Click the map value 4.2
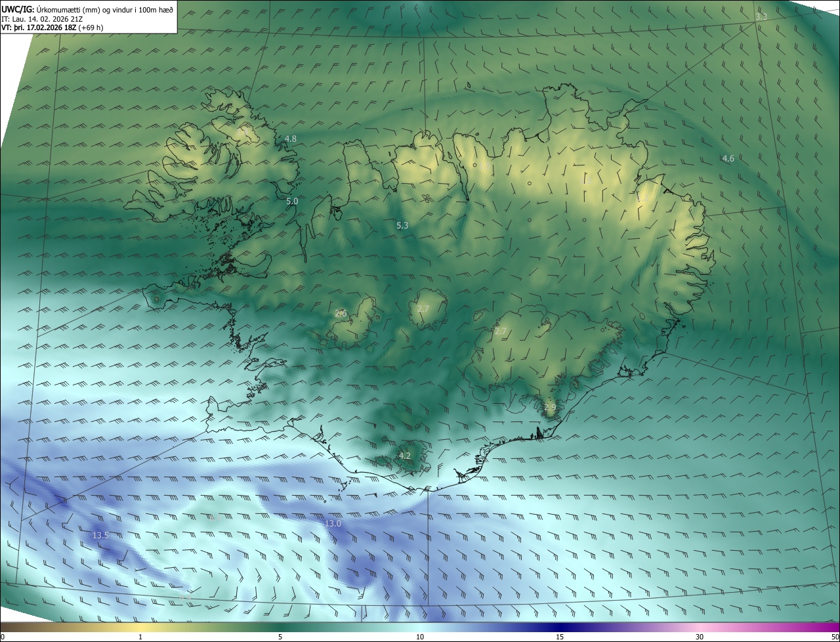840x642 pixels. pos(405,455)
